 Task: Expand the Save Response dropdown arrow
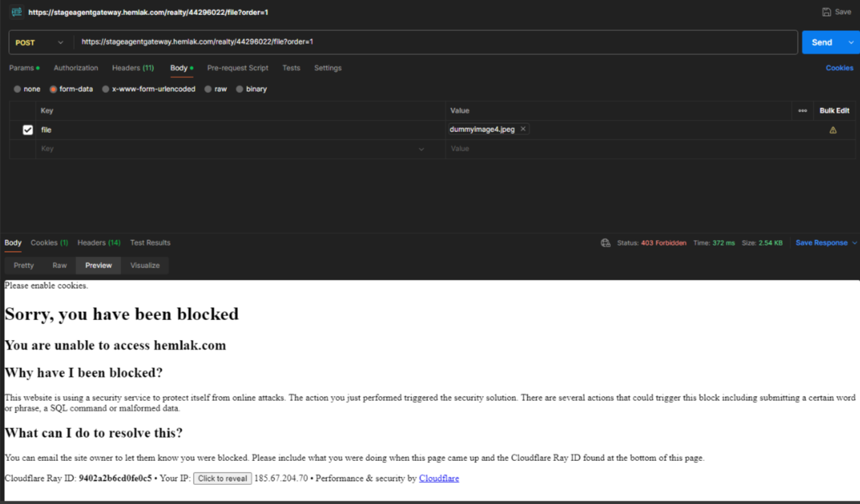point(854,243)
